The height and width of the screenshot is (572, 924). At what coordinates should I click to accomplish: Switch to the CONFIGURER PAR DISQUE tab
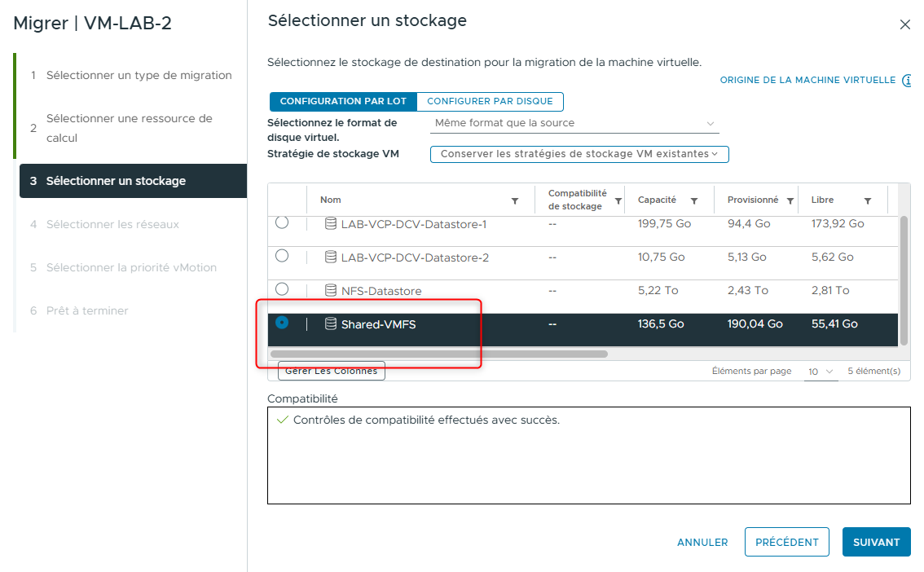click(x=490, y=101)
